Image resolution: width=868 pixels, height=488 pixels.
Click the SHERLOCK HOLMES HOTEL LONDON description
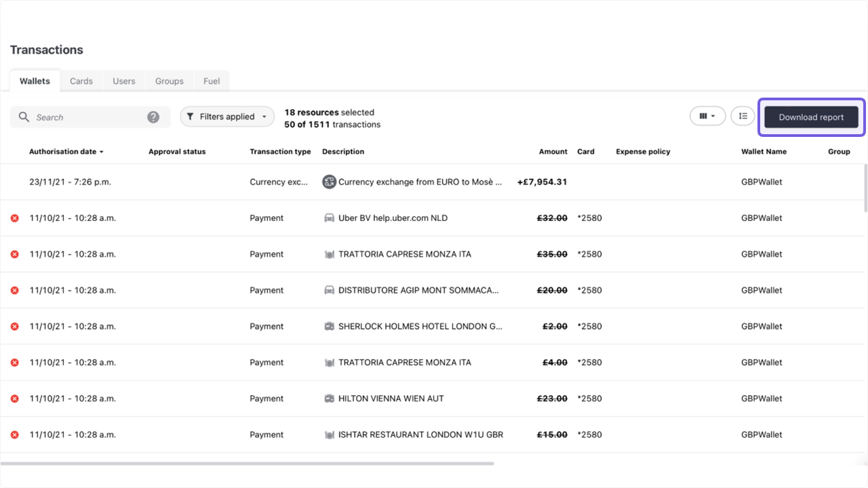click(422, 327)
